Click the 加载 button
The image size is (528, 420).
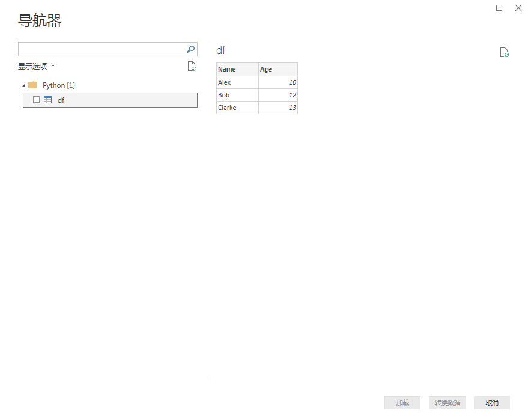coord(402,403)
